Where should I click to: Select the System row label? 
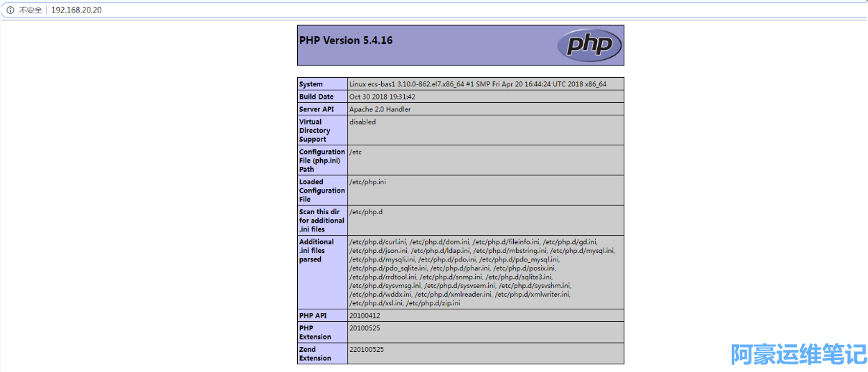[x=311, y=84]
